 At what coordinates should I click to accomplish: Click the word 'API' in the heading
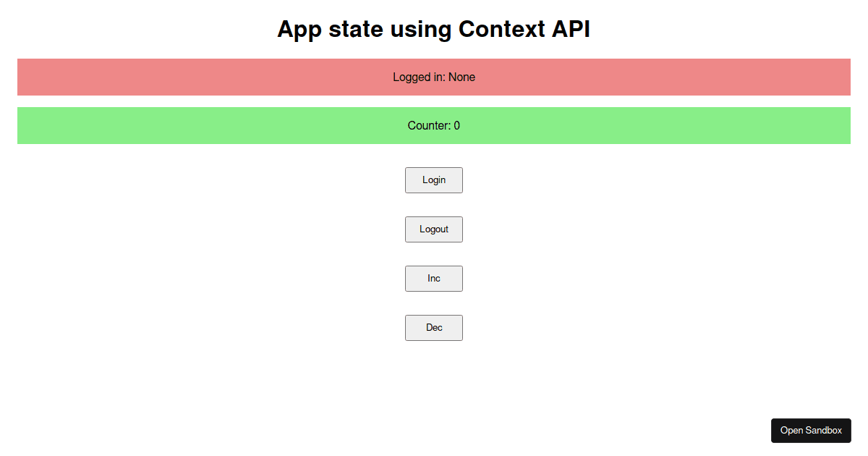571,30
